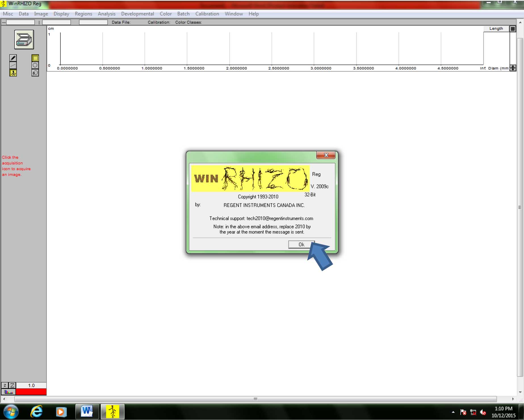The width and height of the screenshot is (524, 420).
Task: Open the Calibration menu
Action: pos(207,14)
